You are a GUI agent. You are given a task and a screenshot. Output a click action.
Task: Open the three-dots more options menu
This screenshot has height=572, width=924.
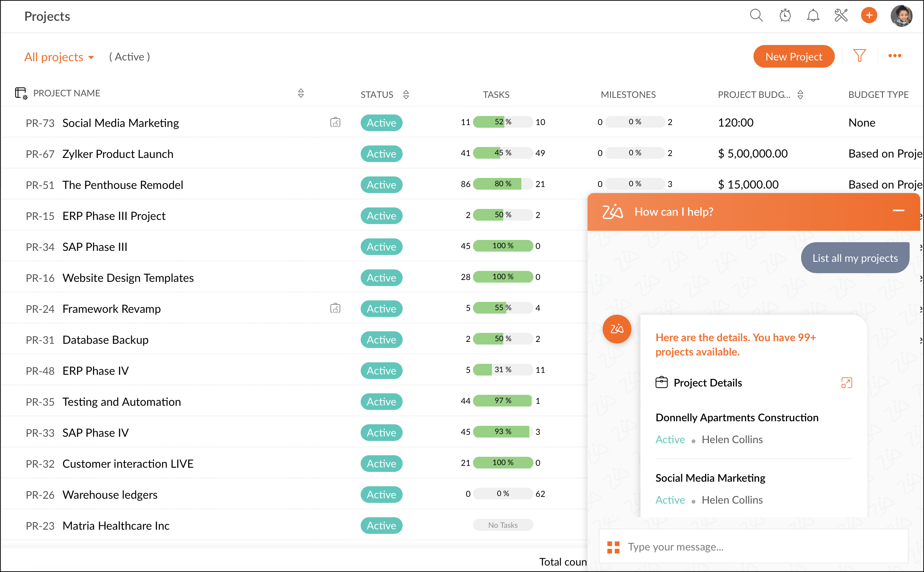895,56
